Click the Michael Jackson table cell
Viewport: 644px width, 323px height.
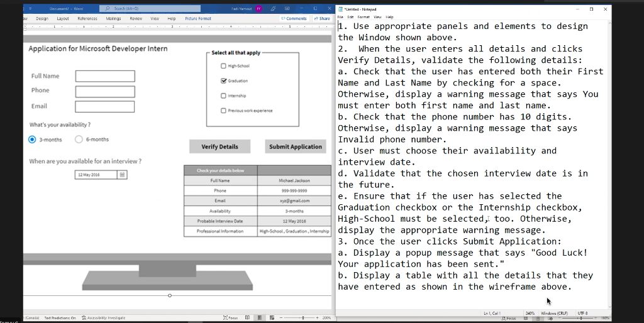point(294,180)
